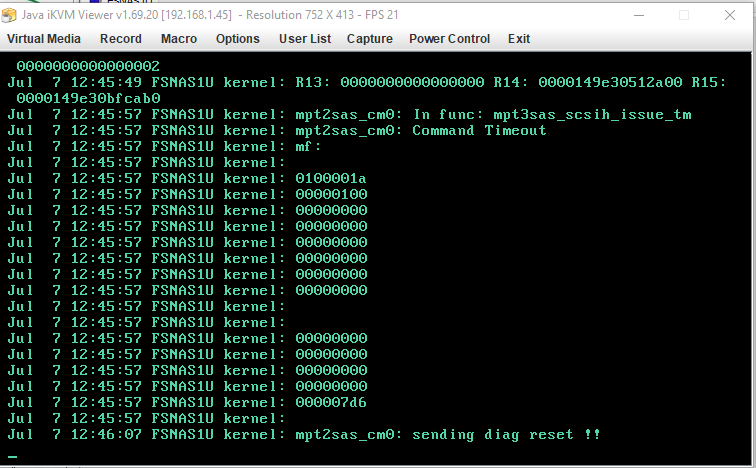Maximize the iKVM Viewer window
This screenshot has width=756, height=468.
tap(684, 15)
